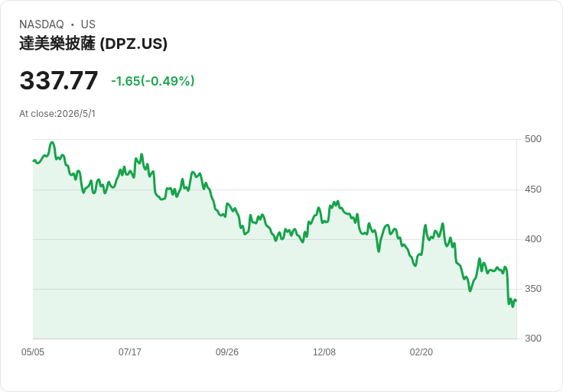The image size is (563, 392).
Task: Click the 450 y-axis price label
Action: pyautogui.click(x=533, y=190)
